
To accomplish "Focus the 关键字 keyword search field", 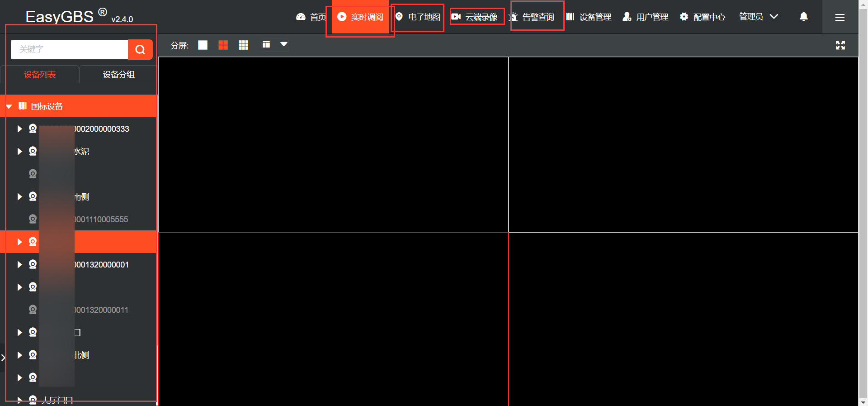I will pyautogui.click(x=70, y=49).
